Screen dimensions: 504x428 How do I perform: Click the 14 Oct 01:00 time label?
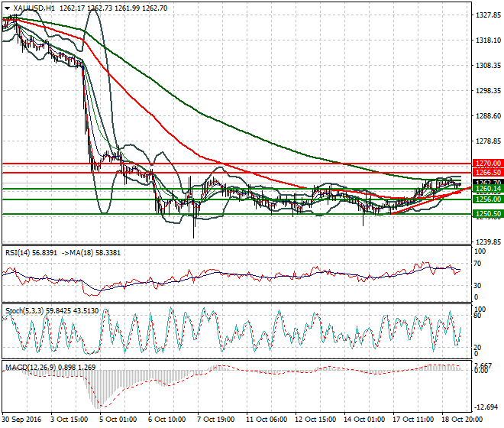[364, 420]
